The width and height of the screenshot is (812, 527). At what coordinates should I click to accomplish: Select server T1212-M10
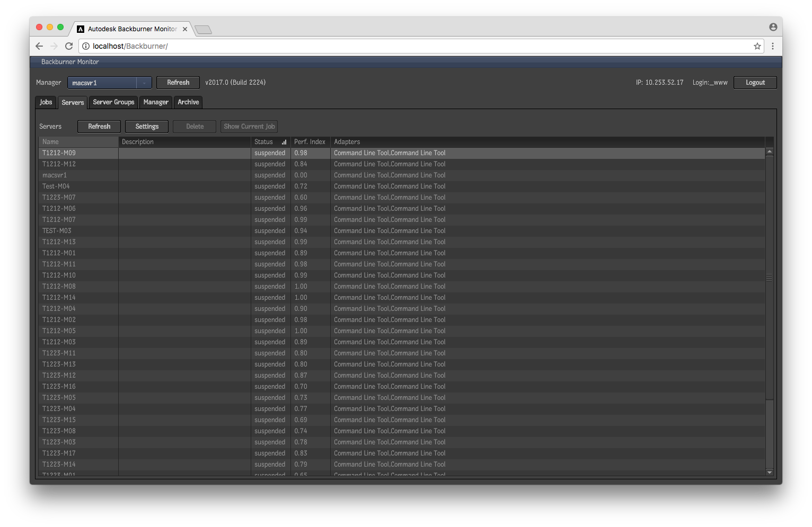coord(402,275)
